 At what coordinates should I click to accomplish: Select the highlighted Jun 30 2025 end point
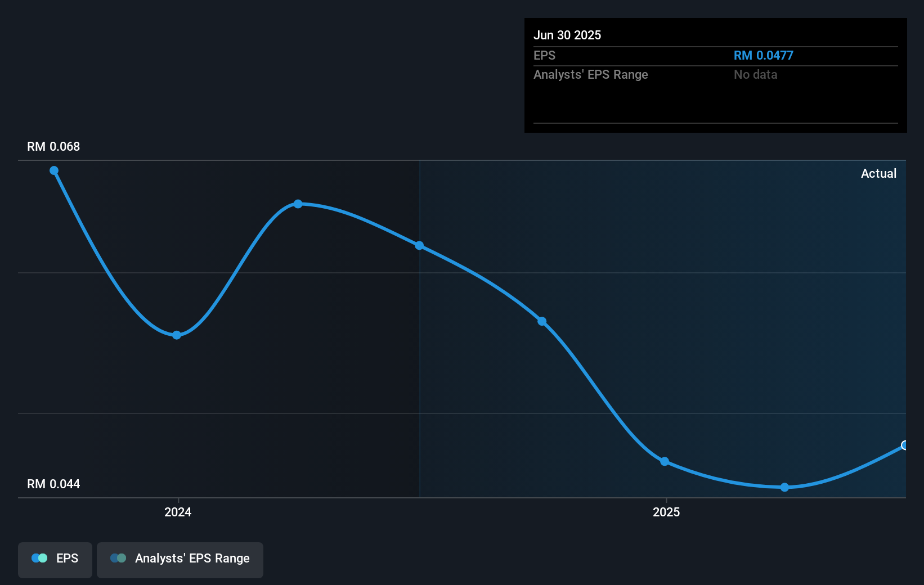click(905, 445)
